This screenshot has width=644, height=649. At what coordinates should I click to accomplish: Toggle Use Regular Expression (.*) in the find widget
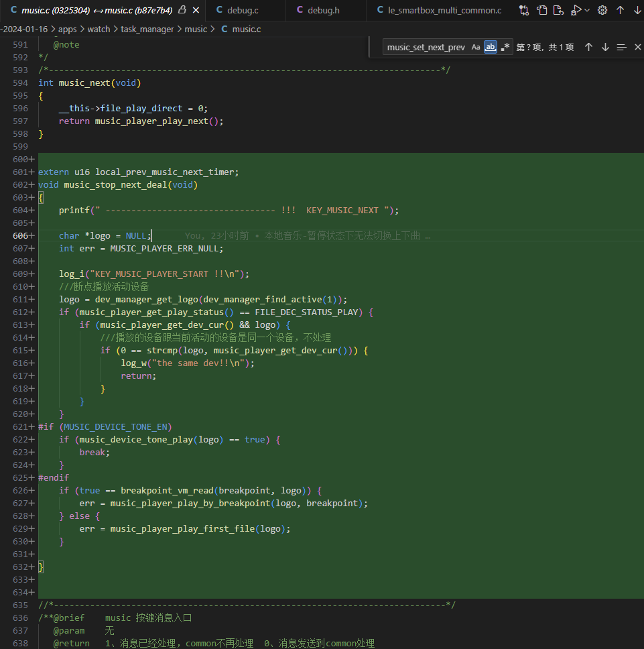(x=505, y=47)
